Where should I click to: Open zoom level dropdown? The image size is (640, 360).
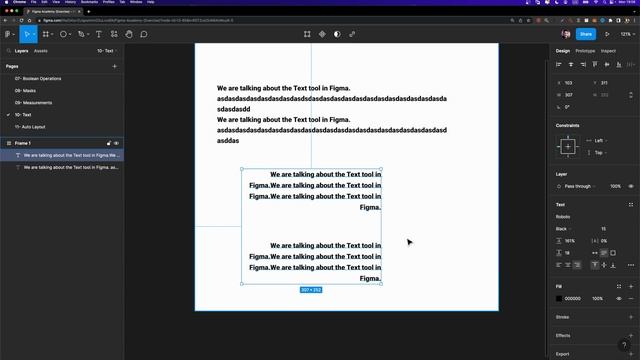(627, 34)
